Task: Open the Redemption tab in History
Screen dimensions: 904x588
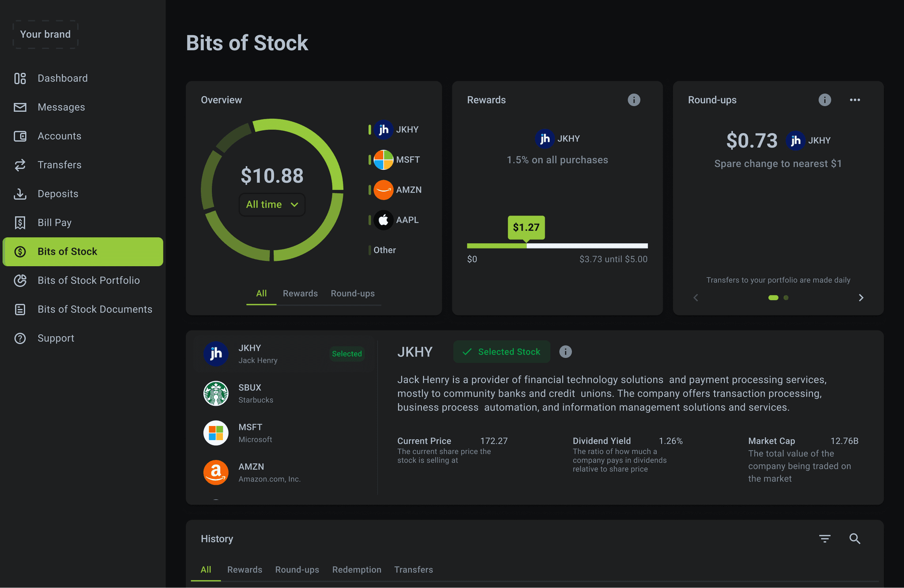Action: [x=357, y=569]
